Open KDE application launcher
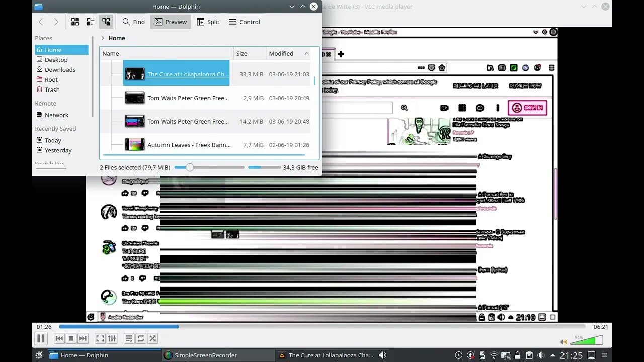Screen dimensions: 644x362 (x=39, y=355)
